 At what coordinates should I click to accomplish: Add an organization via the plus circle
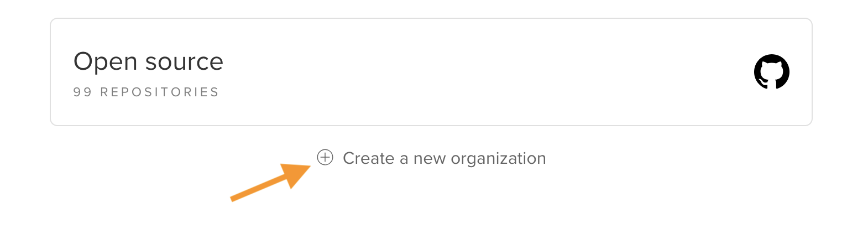click(325, 158)
